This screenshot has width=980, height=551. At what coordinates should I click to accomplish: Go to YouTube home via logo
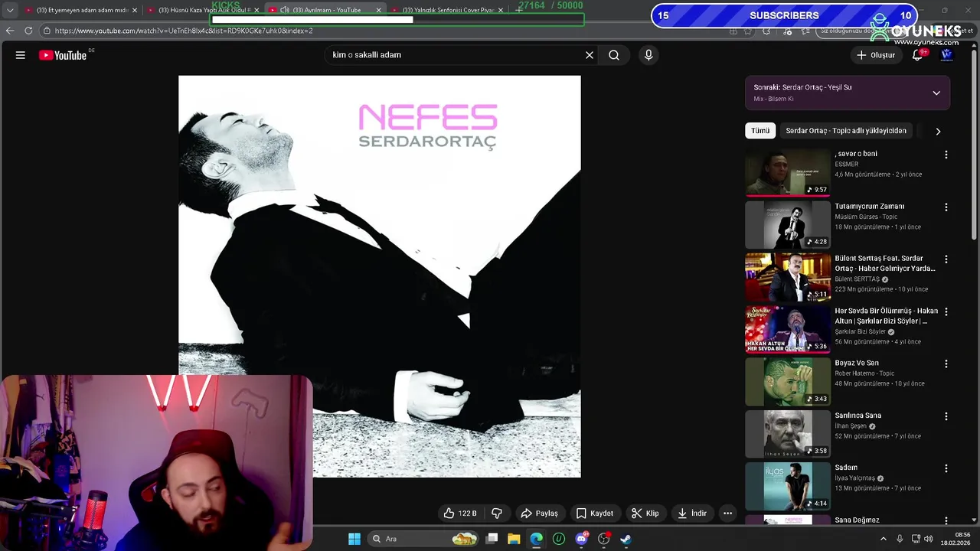point(63,55)
